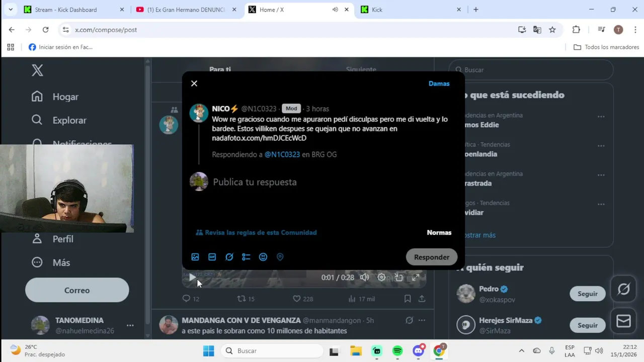Switch to the Kick browser tab
This screenshot has width=644, height=362.
(x=411, y=10)
